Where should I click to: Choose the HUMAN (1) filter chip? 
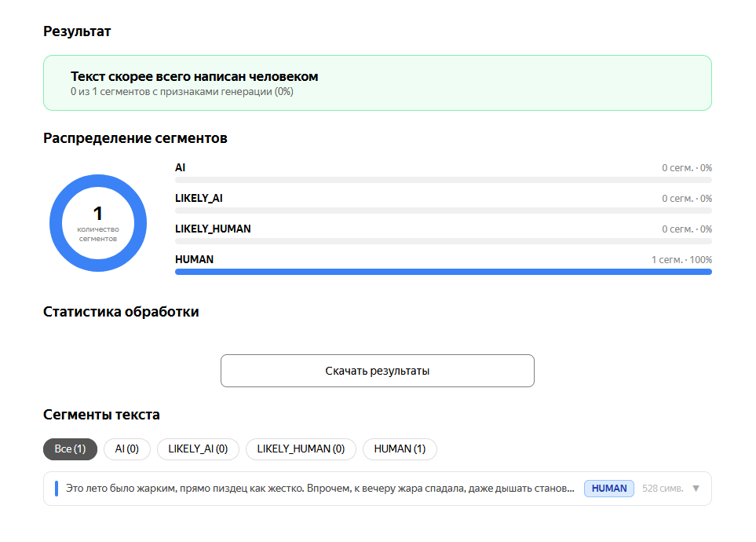(400, 449)
